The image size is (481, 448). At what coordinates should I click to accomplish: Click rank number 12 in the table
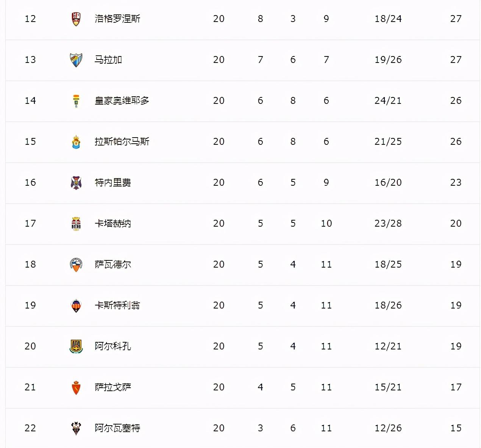30,19
